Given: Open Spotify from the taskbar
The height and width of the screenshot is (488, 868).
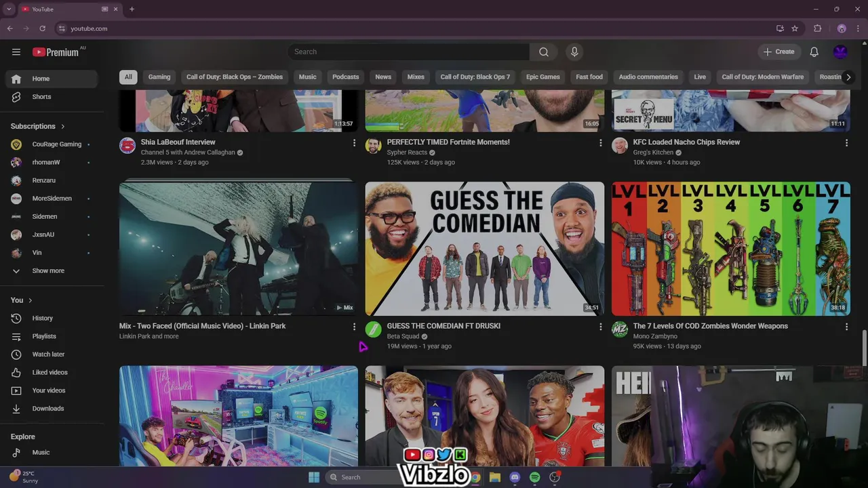Looking at the screenshot, I should pyautogui.click(x=534, y=477).
